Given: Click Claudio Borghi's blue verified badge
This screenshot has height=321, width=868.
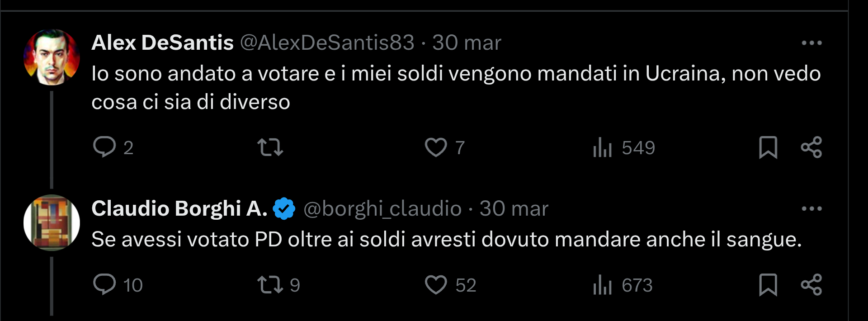Looking at the screenshot, I should [x=284, y=209].
